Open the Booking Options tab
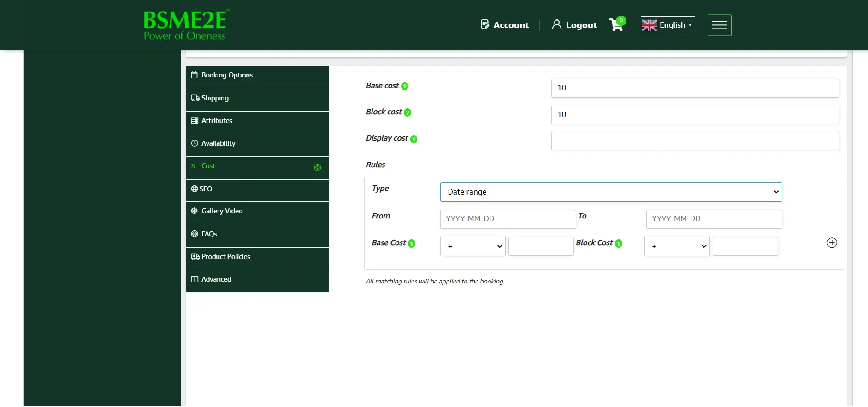Viewport: 868px width, 407px height. (x=257, y=77)
